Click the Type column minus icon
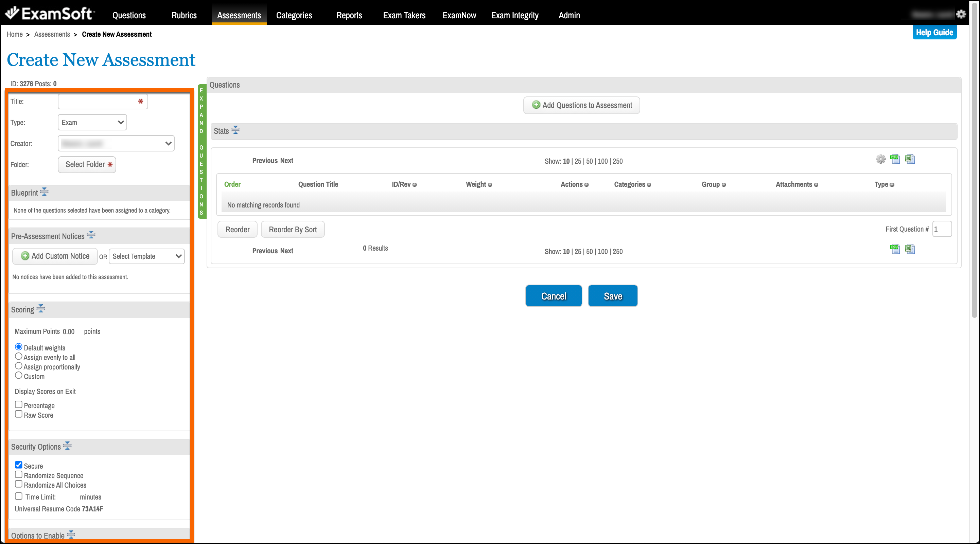This screenshot has height=544, width=980. [x=892, y=185]
